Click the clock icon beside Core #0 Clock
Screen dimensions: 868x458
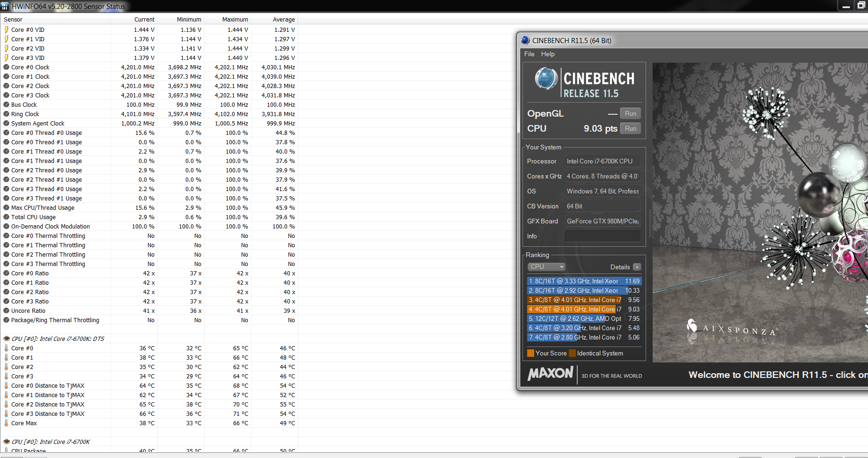[x=7, y=67]
